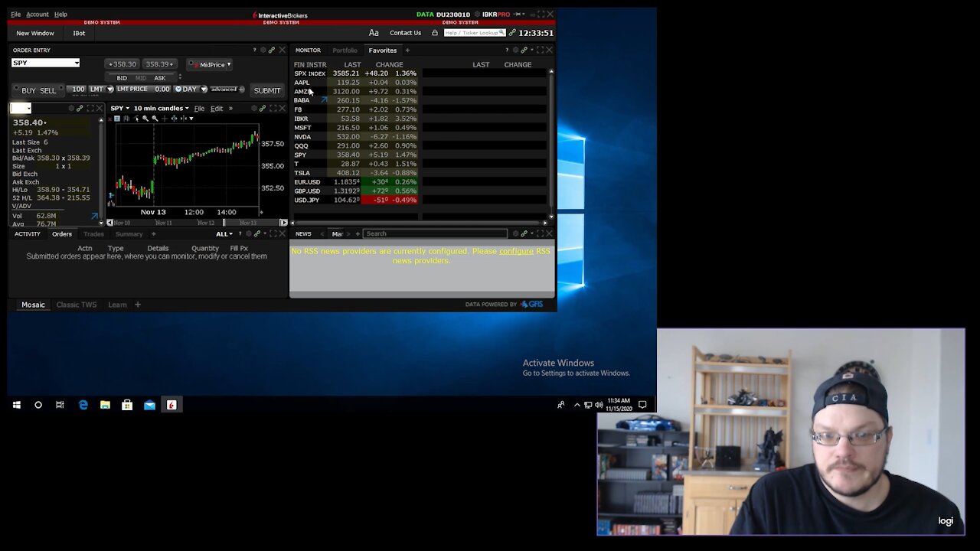Open the DAY time-in-force dropdown
This screenshot has width=980, height=551.
click(x=204, y=90)
